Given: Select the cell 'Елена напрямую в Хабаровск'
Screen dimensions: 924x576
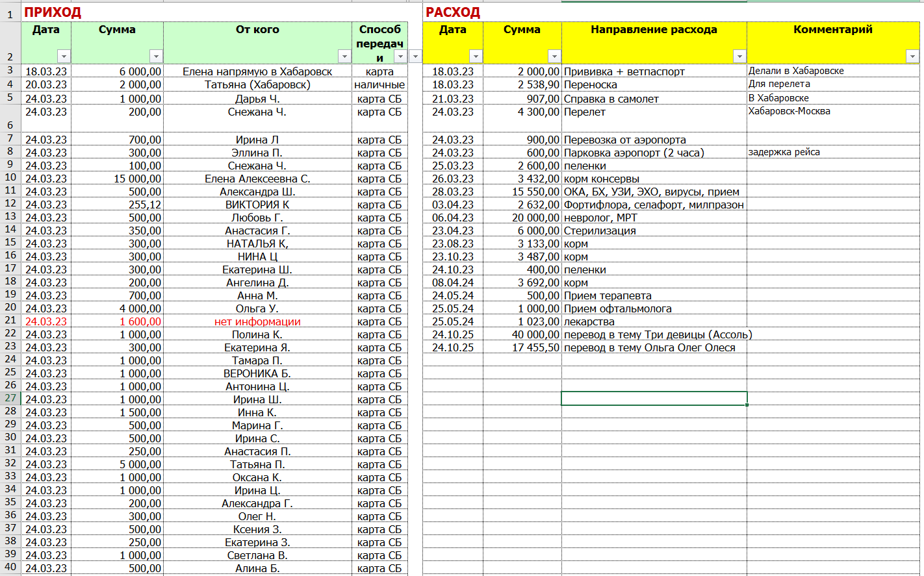Looking at the screenshot, I should coord(257,71).
